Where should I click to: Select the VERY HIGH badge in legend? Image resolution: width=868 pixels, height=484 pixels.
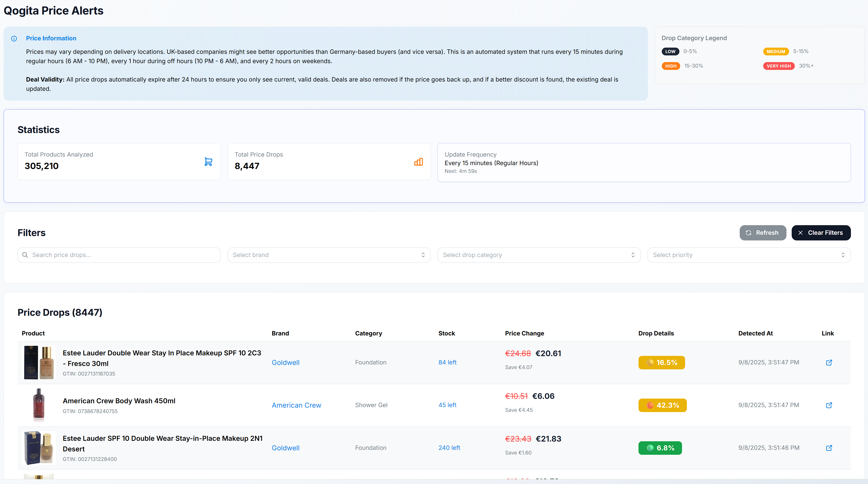[778, 66]
